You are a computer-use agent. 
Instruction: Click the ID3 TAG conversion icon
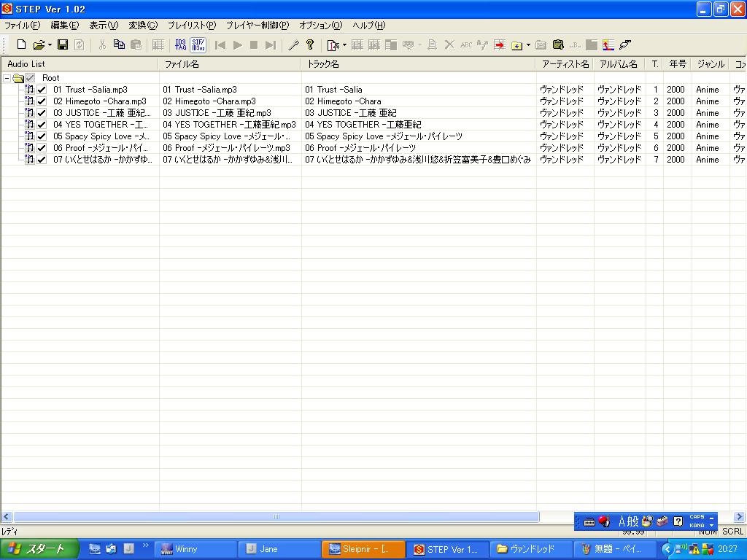tap(181, 44)
